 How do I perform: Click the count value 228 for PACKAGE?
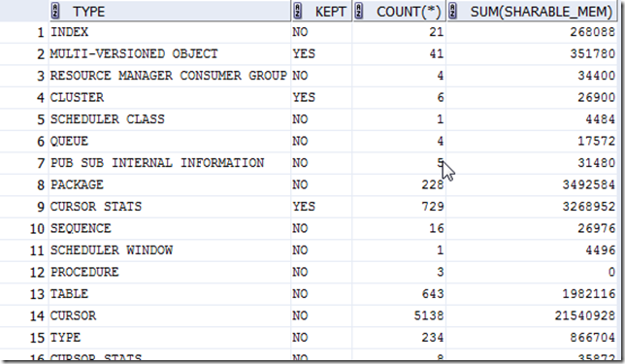click(433, 184)
